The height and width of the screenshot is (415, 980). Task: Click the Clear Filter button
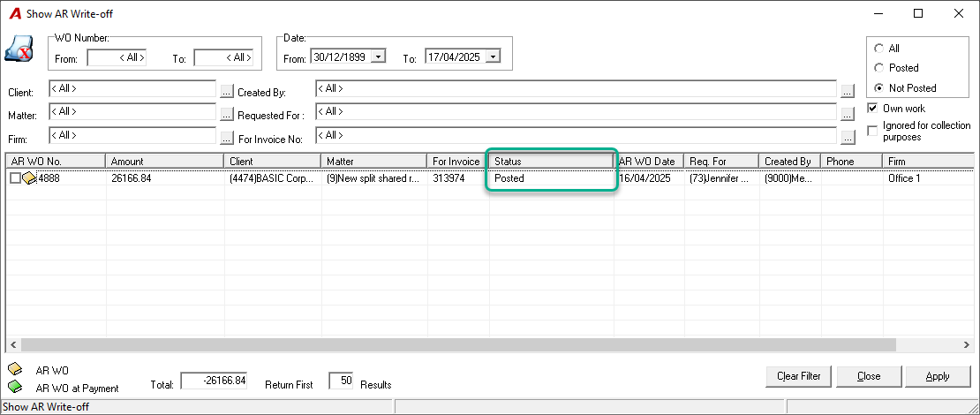(798, 376)
